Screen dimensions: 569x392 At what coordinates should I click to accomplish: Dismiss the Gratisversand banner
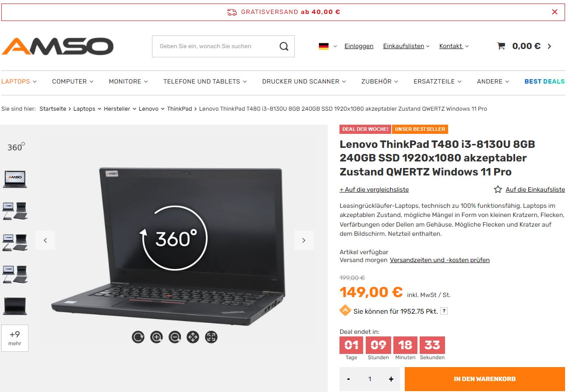(555, 12)
